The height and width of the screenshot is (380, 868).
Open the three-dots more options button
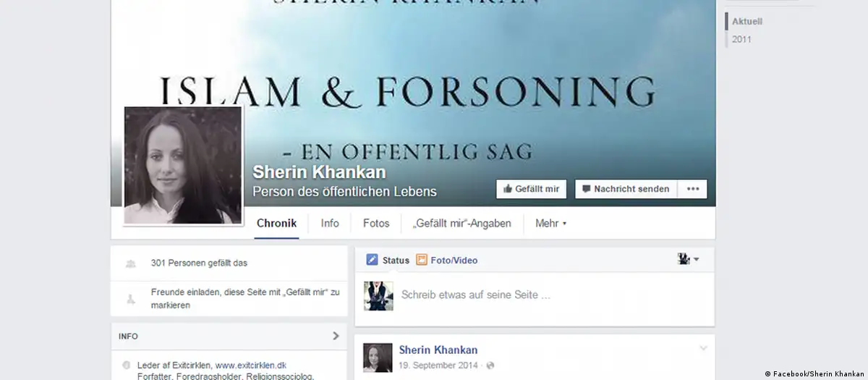pos(693,189)
